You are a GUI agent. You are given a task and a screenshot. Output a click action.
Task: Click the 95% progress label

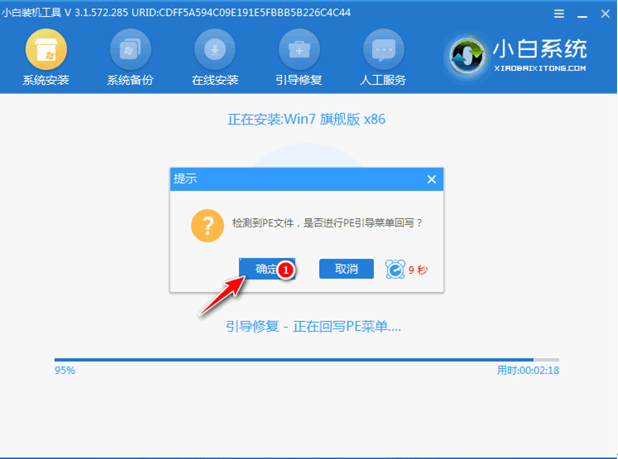tap(65, 370)
